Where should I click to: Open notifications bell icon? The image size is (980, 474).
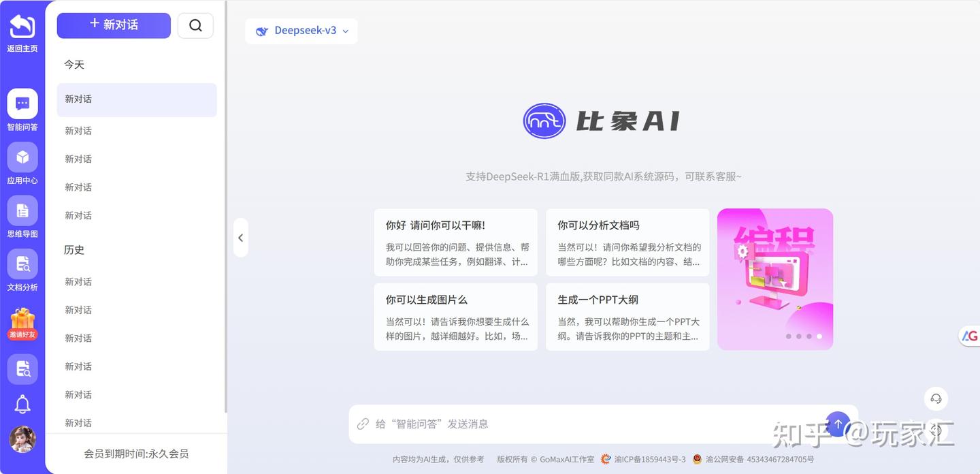[22, 404]
